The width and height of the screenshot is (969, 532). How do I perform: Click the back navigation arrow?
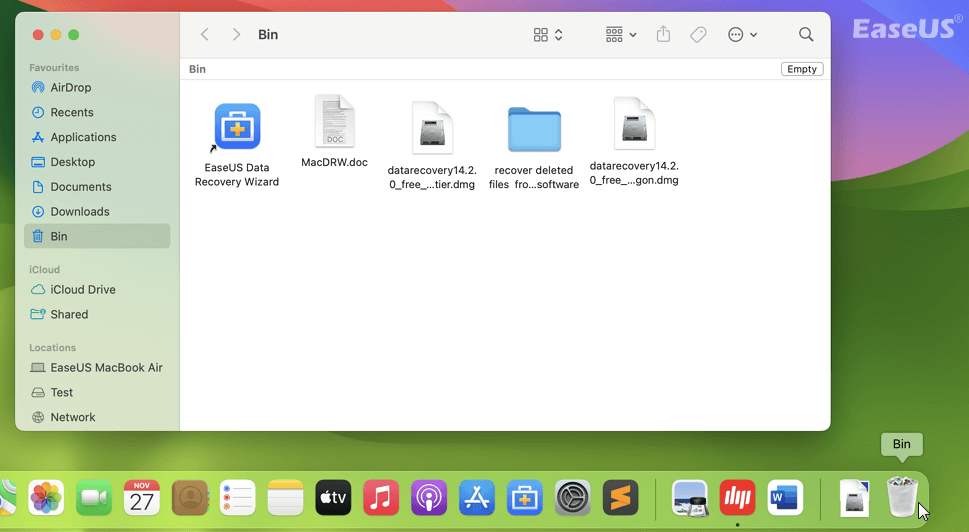coord(205,35)
